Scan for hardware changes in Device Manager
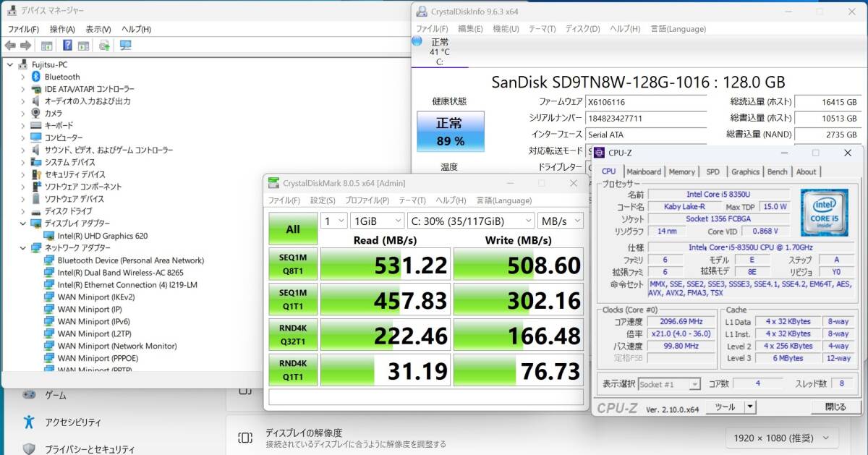 pos(104,45)
